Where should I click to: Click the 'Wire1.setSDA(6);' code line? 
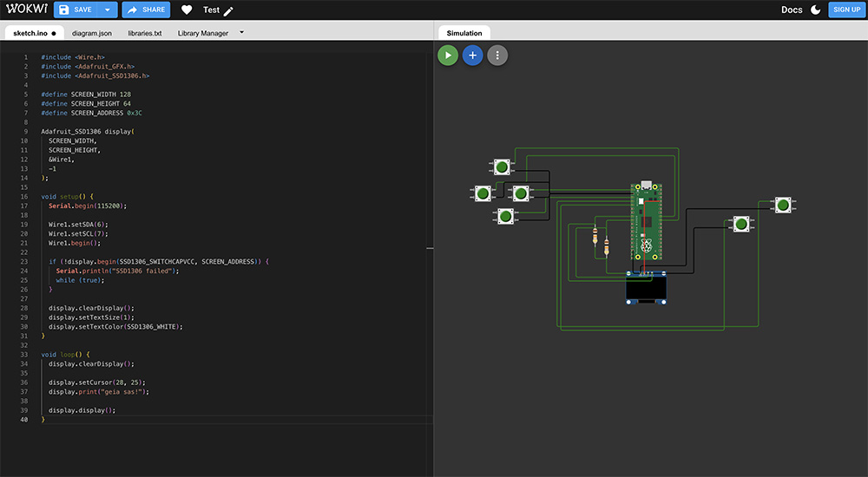78,224
